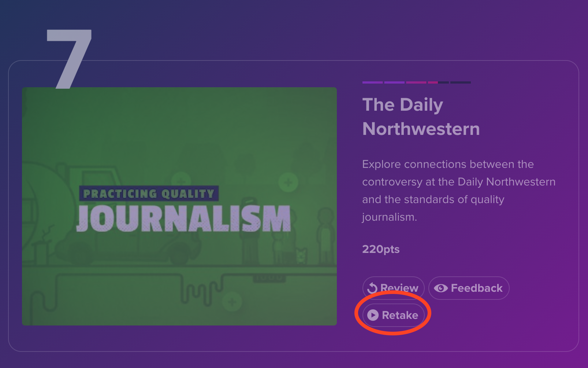Click the cat illustration in the thumbnail

301,255
